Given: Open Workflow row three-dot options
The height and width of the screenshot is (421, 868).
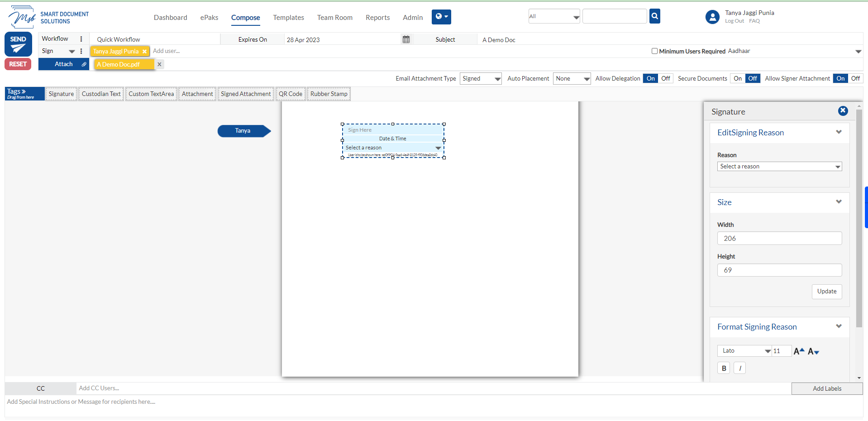Looking at the screenshot, I should click(81, 39).
